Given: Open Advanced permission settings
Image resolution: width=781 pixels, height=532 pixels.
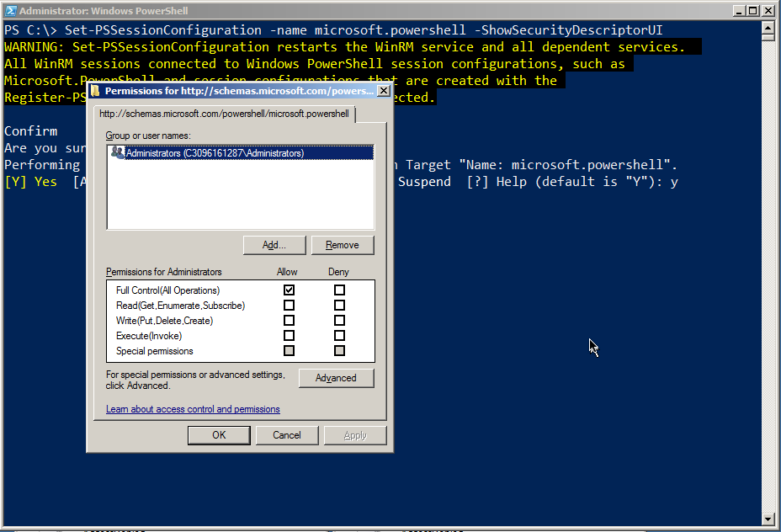Looking at the screenshot, I should point(336,378).
